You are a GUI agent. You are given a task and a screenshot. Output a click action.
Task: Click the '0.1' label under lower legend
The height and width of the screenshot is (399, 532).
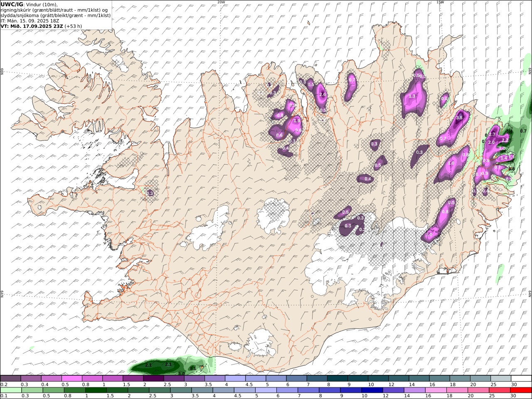pyautogui.click(x=4, y=396)
